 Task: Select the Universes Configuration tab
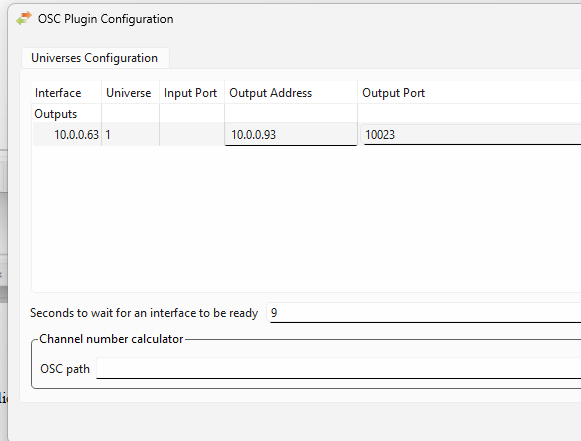[95, 58]
